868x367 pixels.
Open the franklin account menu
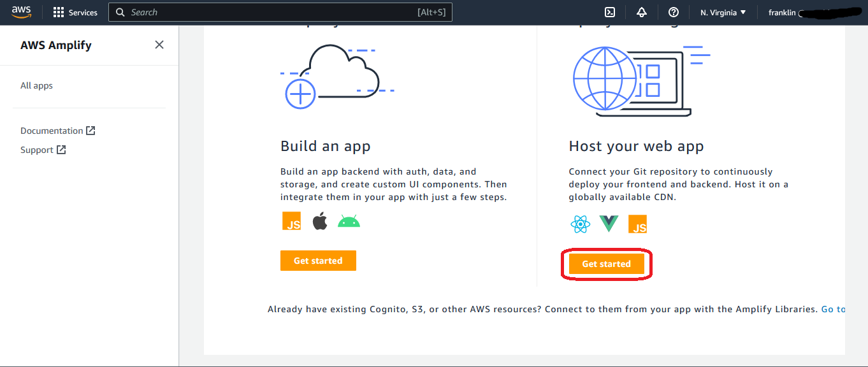[x=803, y=12]
